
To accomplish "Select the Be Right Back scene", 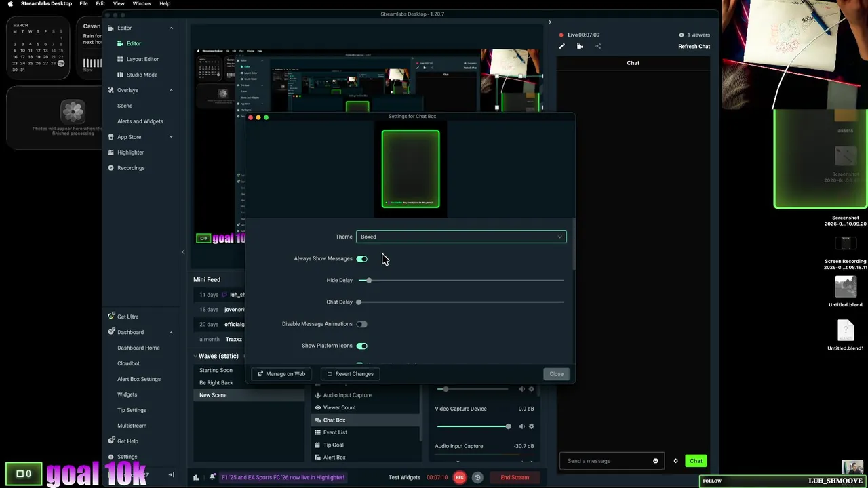I will point(216,383).
